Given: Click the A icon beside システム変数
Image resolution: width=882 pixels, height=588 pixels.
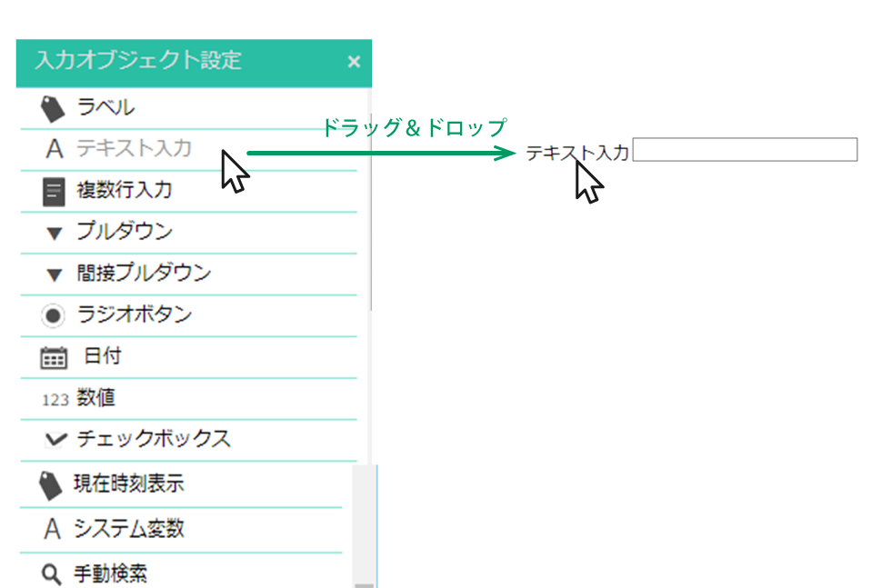Looking at the screenshot, I should (53, 529).
